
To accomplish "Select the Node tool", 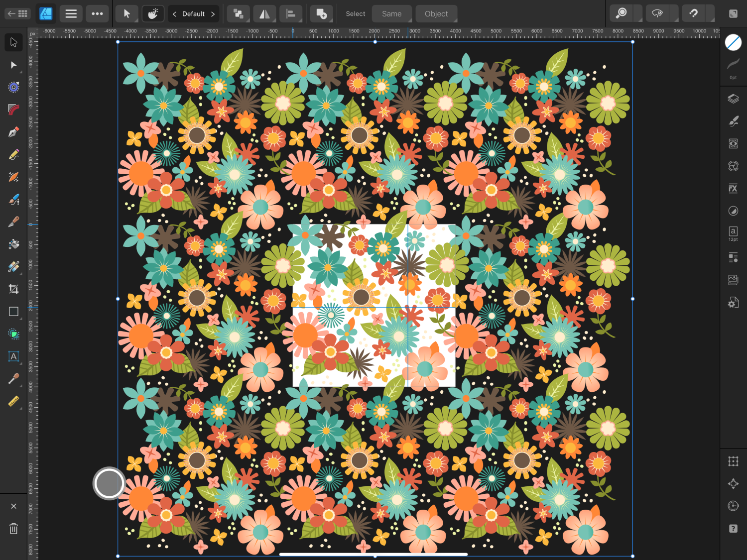I will [x=13, y=65].
